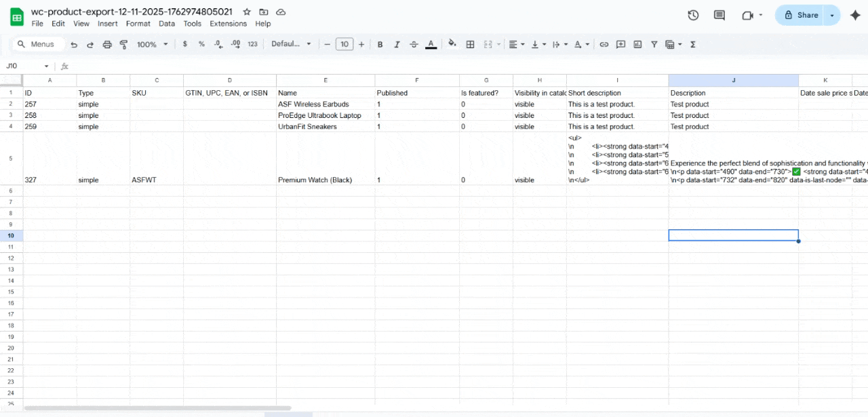
Task: Open the fill color tool
Action: 452,44
